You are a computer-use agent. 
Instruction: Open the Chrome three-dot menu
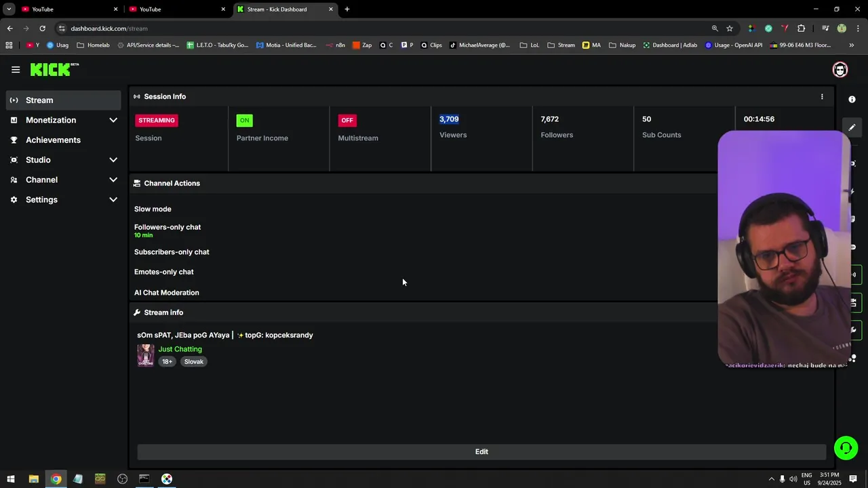(857, 28)
